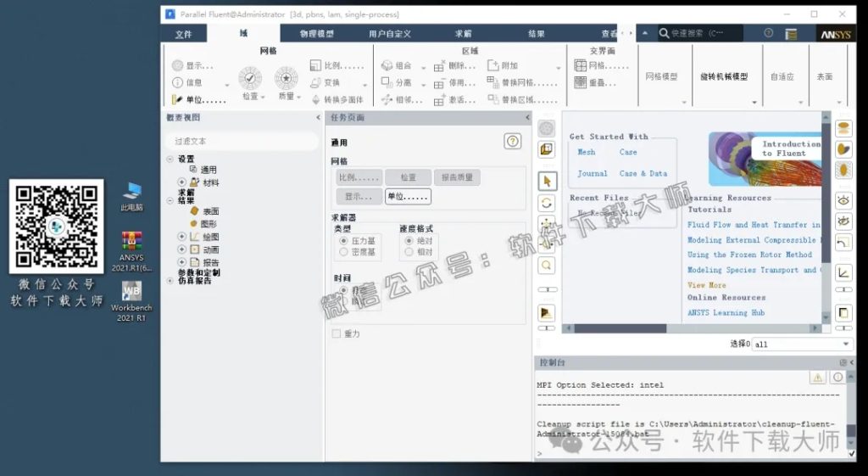Click 替换网格 (Replace Mesh) in the ribbon
Image resolution: width=868 pixels, height=476 pixels.
pyautogui.click(x=522, y=82)
